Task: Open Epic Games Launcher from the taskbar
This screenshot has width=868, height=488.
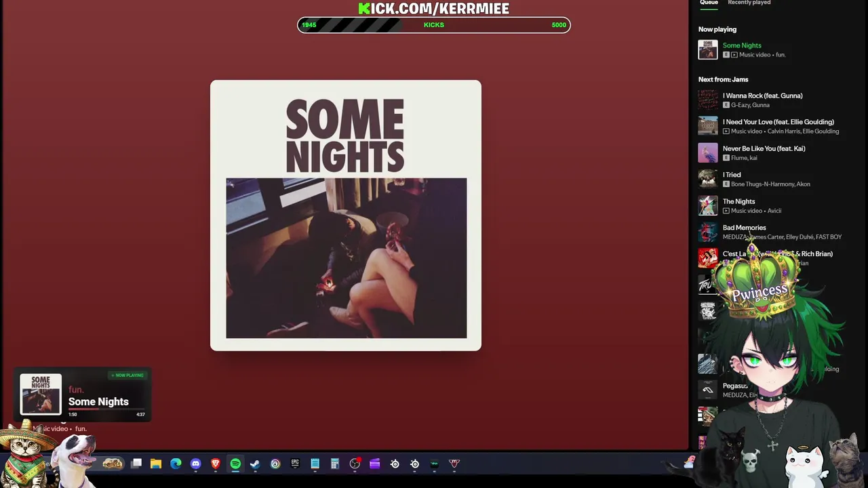Action: click(x=295, y=464)
